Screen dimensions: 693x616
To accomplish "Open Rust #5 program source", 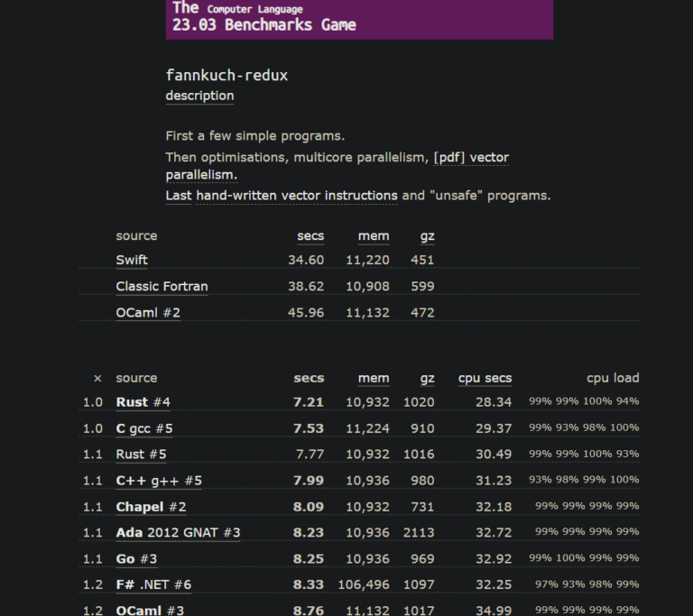I will [x=141, y=455].
